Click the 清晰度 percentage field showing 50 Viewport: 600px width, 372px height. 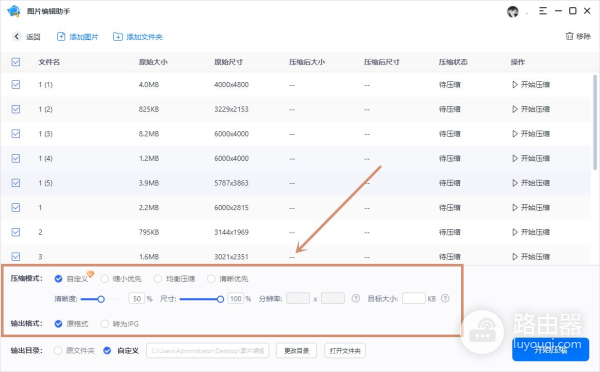pyautogui.click(x=137, y=299)
